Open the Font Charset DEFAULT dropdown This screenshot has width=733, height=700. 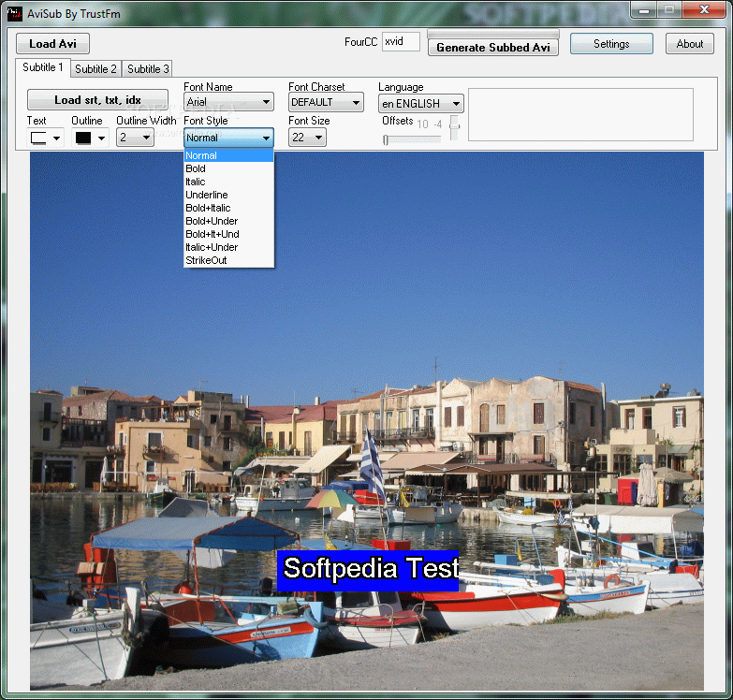coord(326,102)
